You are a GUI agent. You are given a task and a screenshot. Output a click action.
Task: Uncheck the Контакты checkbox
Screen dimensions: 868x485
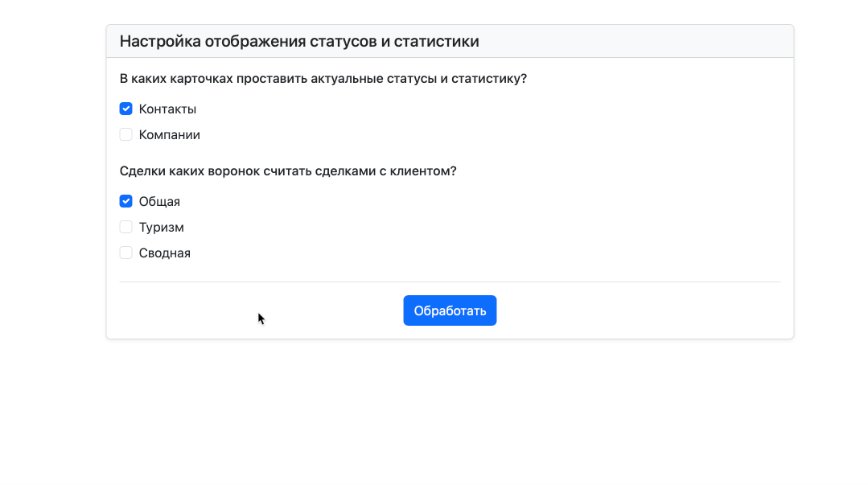pos(126,109)
